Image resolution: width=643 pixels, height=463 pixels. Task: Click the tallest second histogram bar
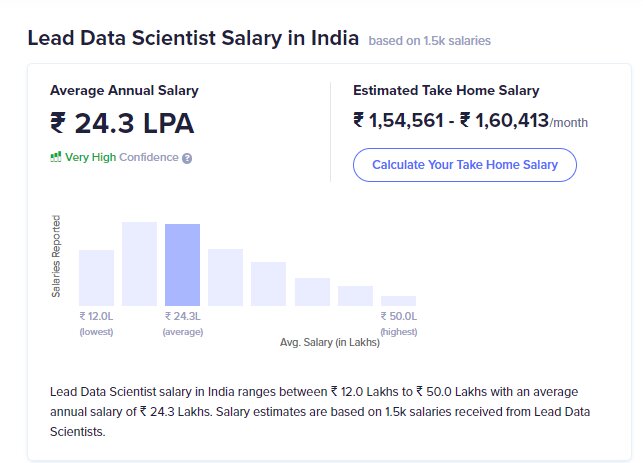(140, 263)
